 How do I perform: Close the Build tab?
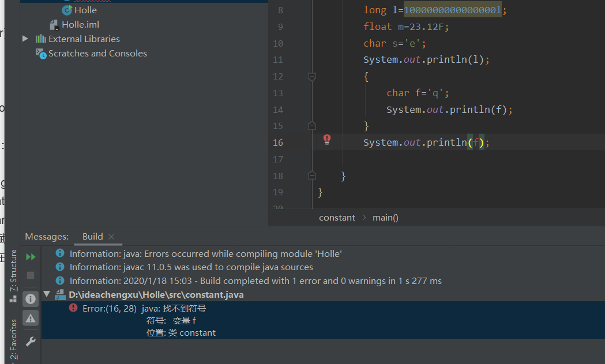pyautogui.click(x=111, y=237)
